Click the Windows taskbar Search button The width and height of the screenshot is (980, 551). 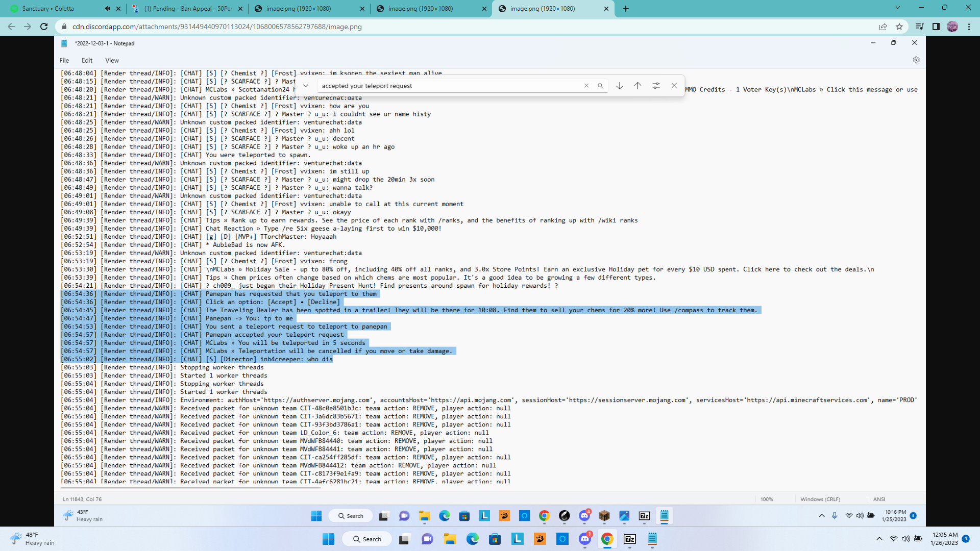tap(367, 539)
